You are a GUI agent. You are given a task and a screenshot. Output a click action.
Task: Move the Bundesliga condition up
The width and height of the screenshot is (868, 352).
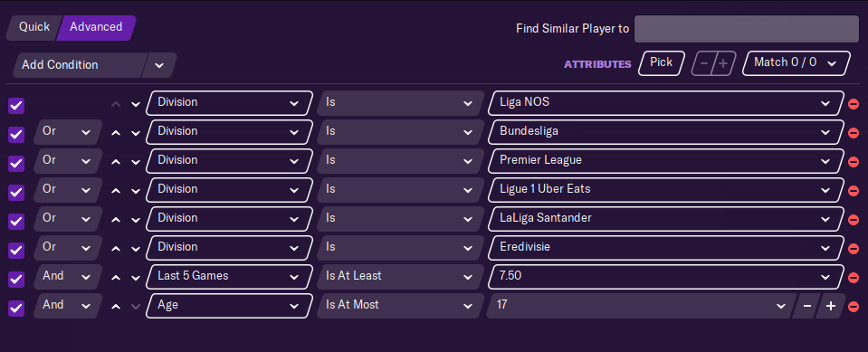pos(116,133)
